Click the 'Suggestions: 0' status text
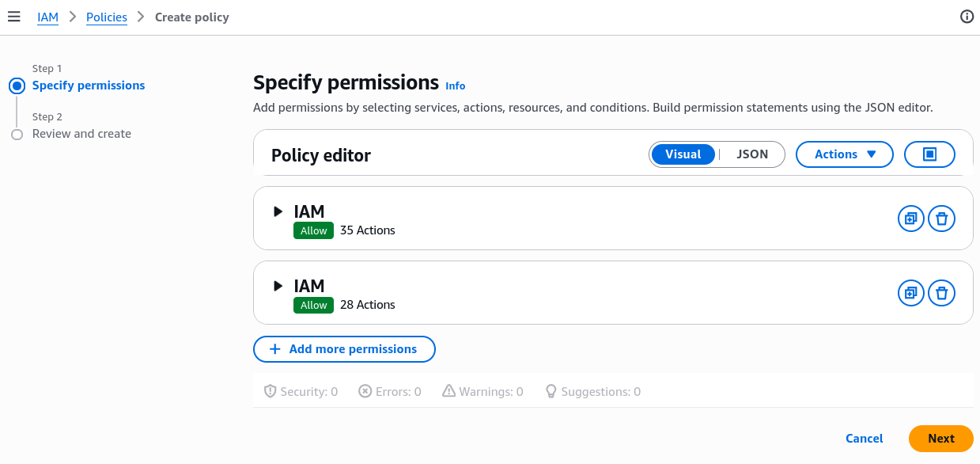 [x=601, y=392]
